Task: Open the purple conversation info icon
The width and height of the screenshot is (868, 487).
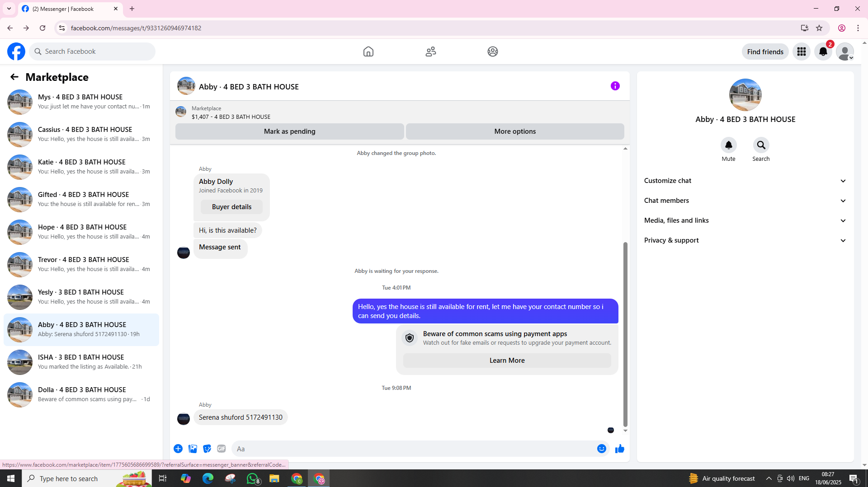Action: click(x=615, y=86)
